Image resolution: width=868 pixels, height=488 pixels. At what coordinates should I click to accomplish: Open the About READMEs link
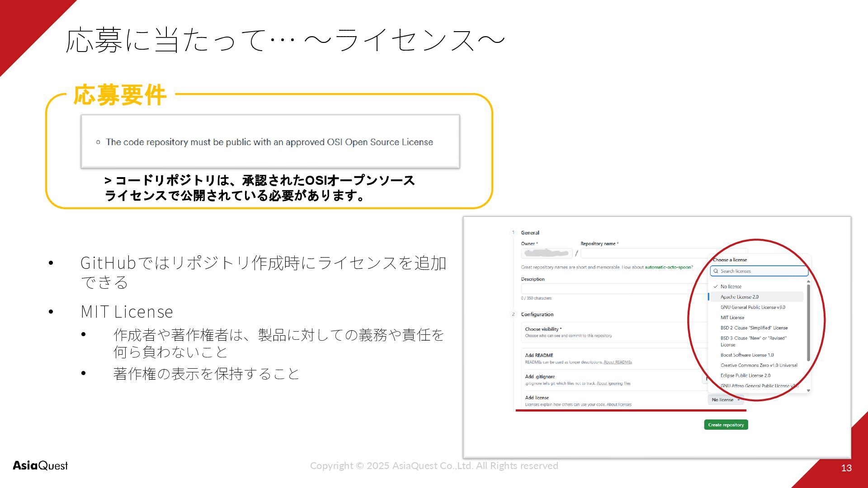[618, 362]
